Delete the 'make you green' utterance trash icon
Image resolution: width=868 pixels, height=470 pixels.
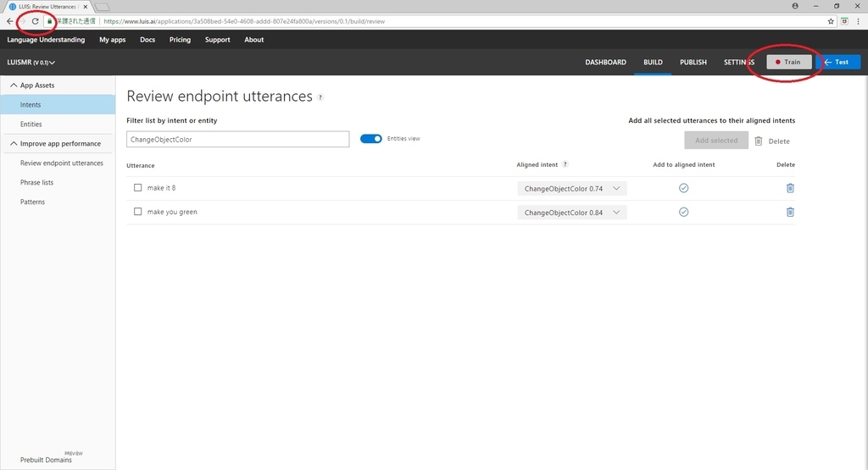(790, 212)
